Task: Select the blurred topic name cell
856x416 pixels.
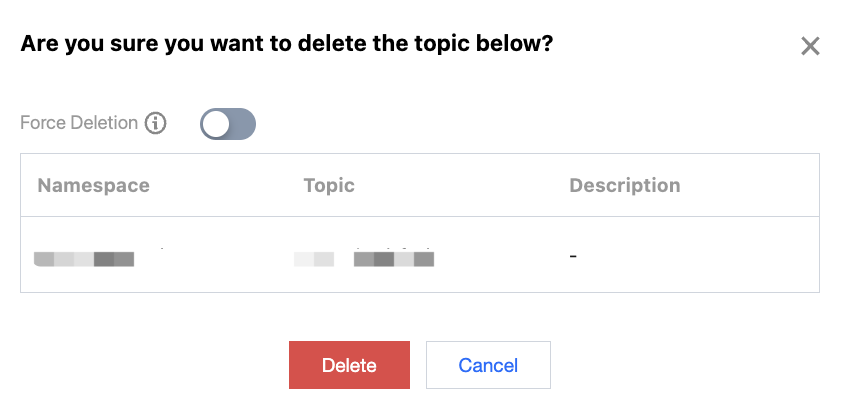Action: point(364,259)
